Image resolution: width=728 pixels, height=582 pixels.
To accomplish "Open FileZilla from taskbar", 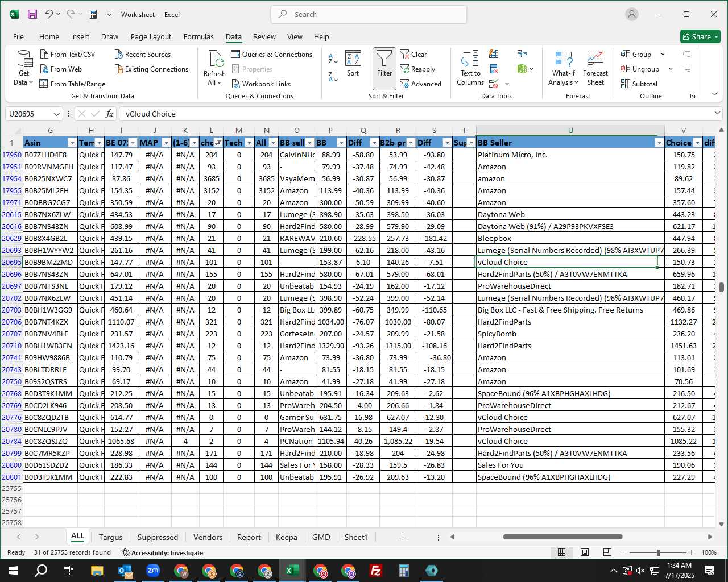I will [x=376, y=571].
